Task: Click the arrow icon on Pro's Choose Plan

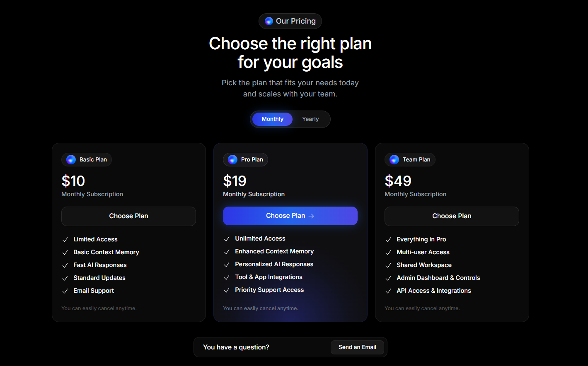Action: point(312,216)
